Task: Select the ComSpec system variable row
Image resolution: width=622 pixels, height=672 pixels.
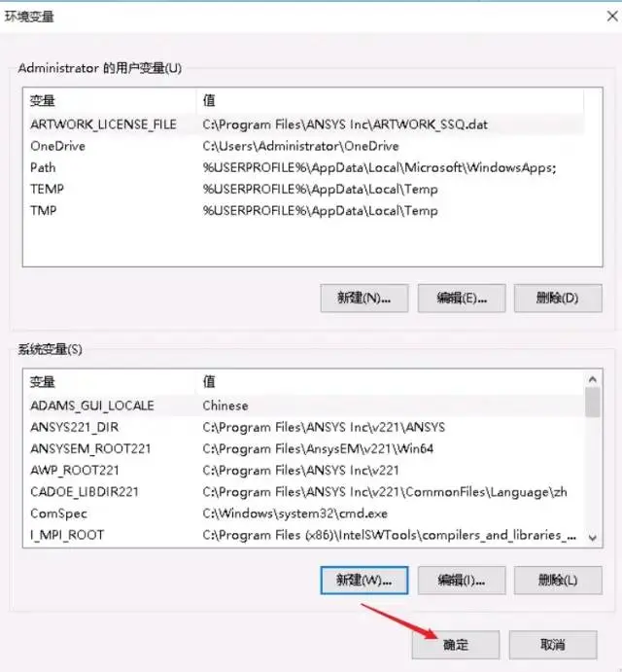Action: click(x=304, y=513)
